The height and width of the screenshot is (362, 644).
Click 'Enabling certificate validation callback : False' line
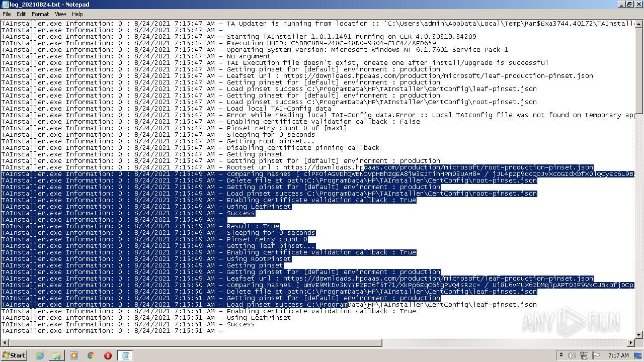tap(210, 122)
